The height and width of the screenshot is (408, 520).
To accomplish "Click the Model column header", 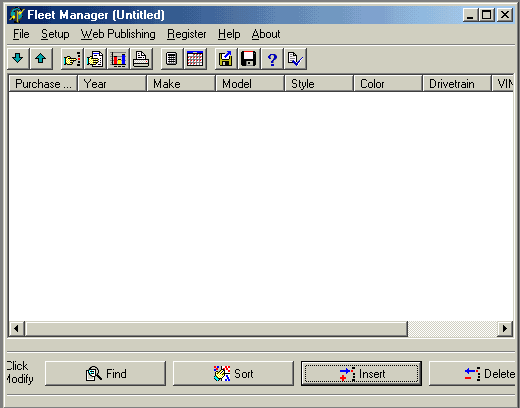I will [x=250, y=84].
